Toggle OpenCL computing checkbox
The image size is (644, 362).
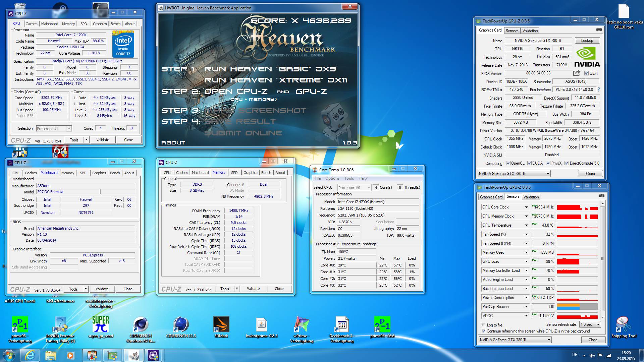point(508,163)
